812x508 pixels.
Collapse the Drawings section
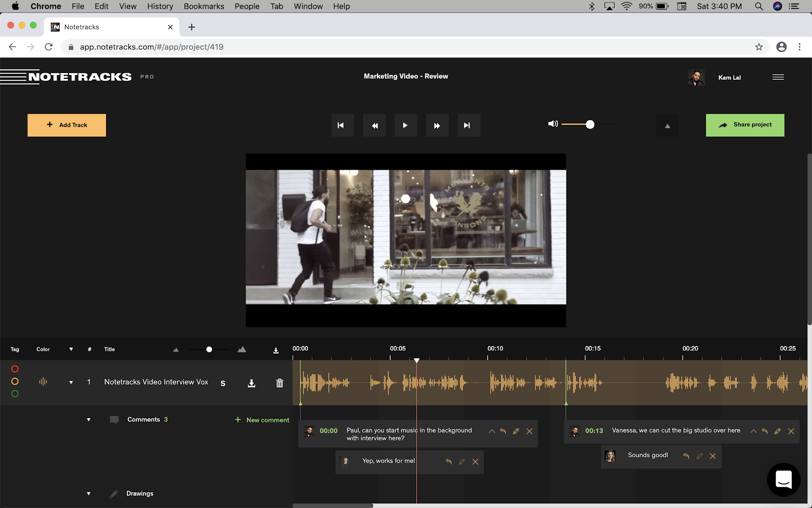[89, 494]
